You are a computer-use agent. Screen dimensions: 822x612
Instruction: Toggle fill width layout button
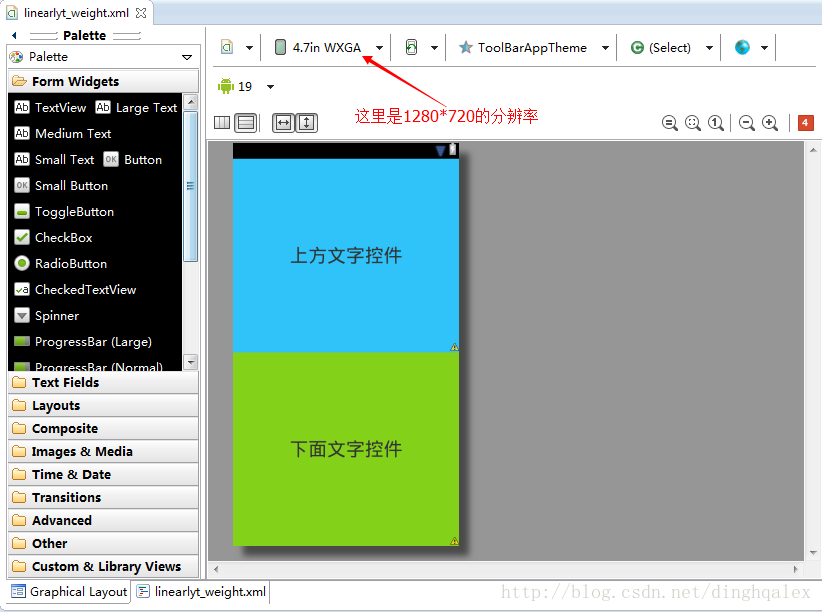tap(283, 123)
